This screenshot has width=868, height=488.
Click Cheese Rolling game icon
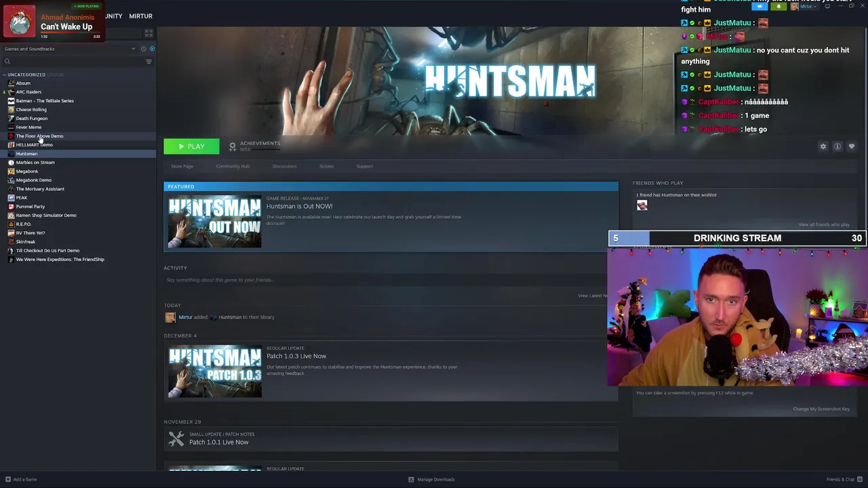point(11,110)
